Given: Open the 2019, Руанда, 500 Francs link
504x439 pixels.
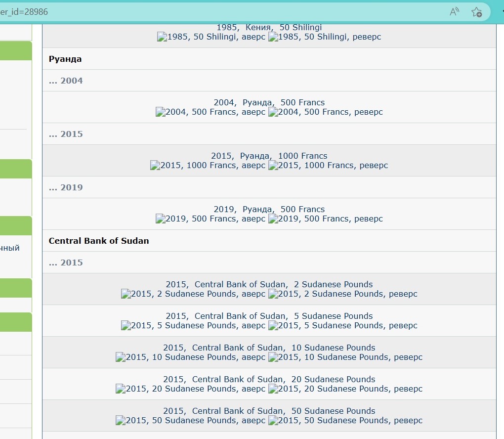Looking at the screenshot, I should (x=269, y=209).
